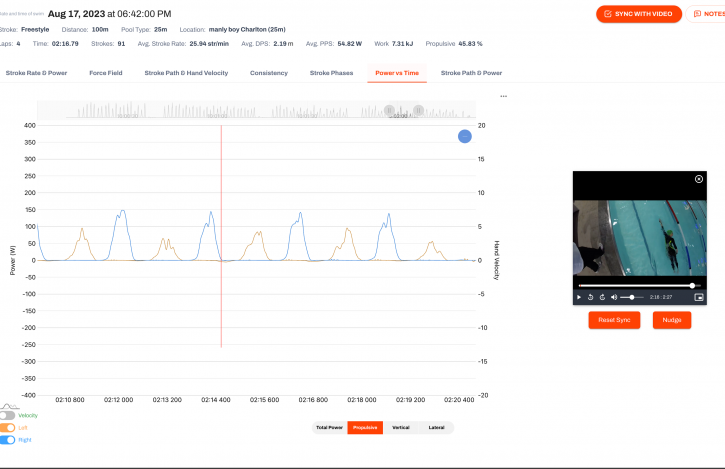Click the Pool Type value '25m'
The height and width of the screenshot is (469, 725).
pos(160,30)
